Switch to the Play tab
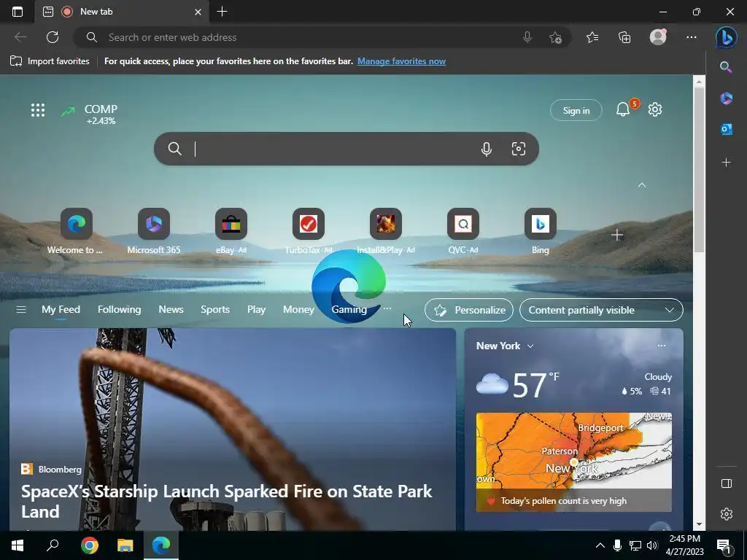This screenshot has width=747, height=560. (x=256, y=309)
